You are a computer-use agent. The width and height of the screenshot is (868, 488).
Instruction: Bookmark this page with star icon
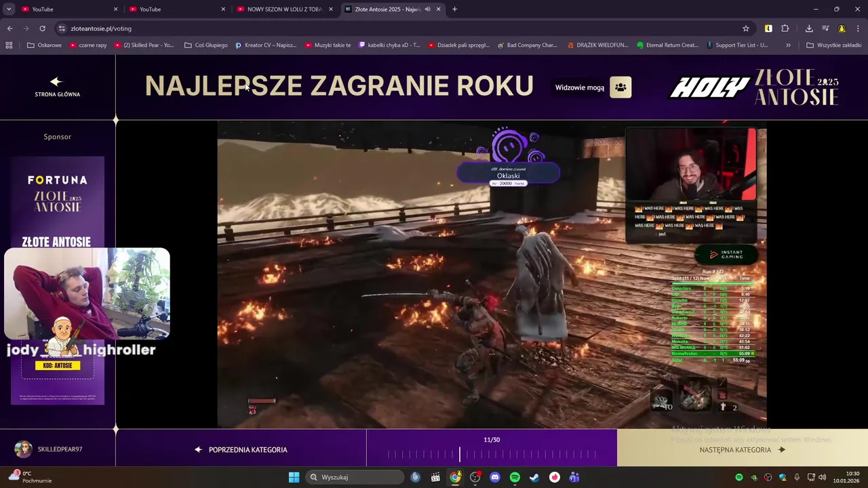point(746,28)
